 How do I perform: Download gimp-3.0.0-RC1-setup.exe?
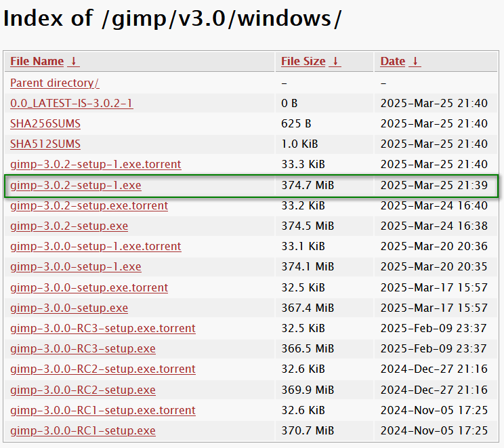click(x=83, y=431)
